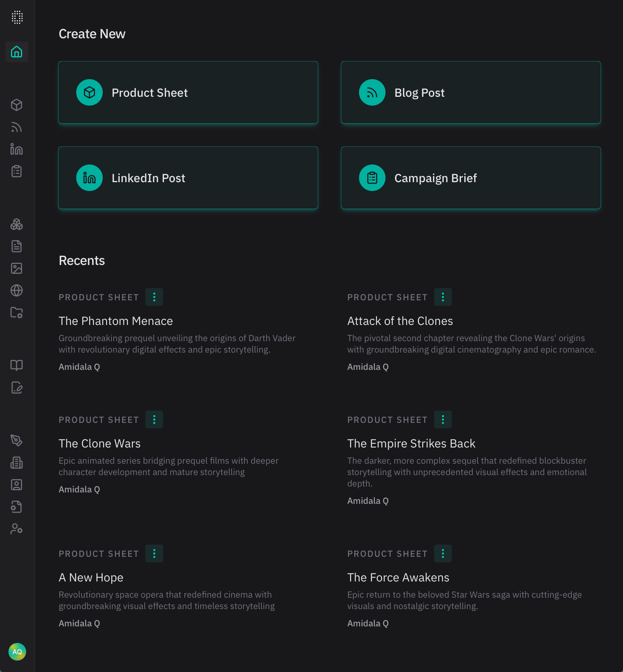Viewport: 623px width, 672px height.
Task: Click the AQ avatar at bottom left
Action: (x=17, y=652)
